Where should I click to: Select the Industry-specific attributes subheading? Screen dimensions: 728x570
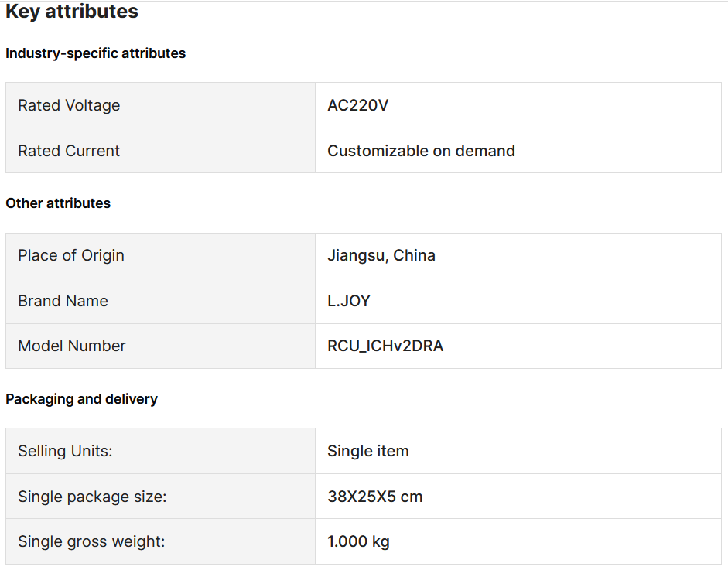96,53
